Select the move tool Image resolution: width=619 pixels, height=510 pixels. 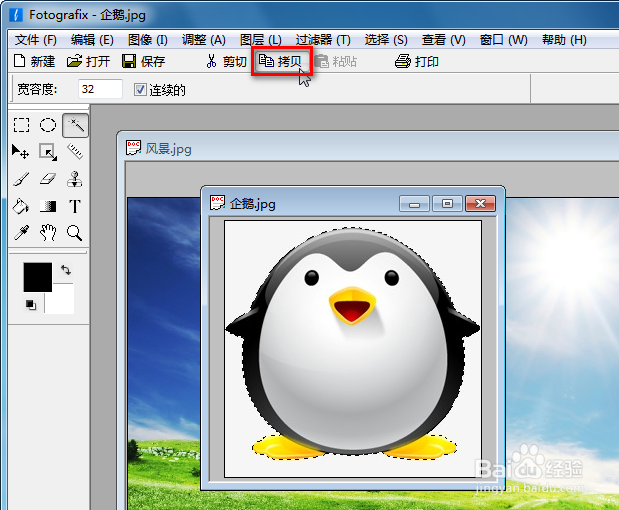(x=21, y=152)
